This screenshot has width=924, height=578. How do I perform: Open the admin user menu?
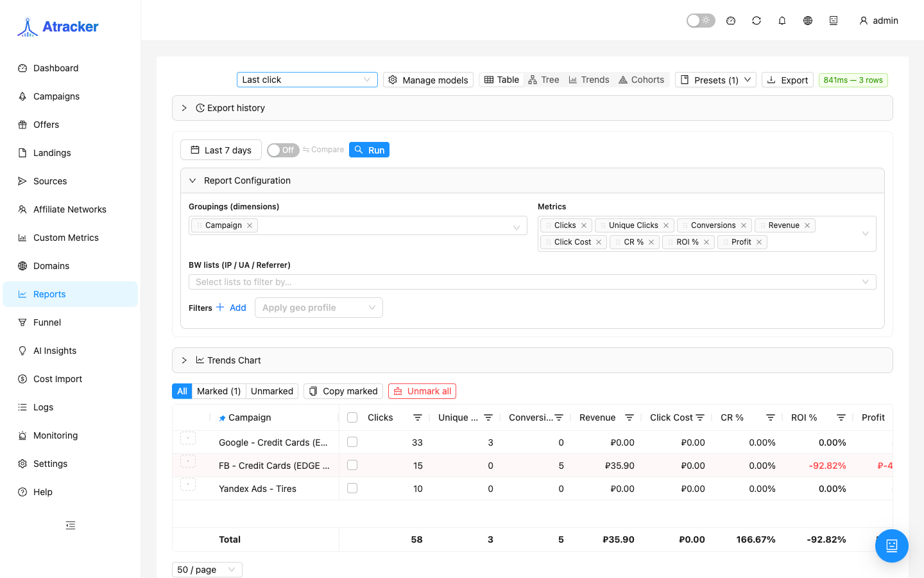[878, 21]
